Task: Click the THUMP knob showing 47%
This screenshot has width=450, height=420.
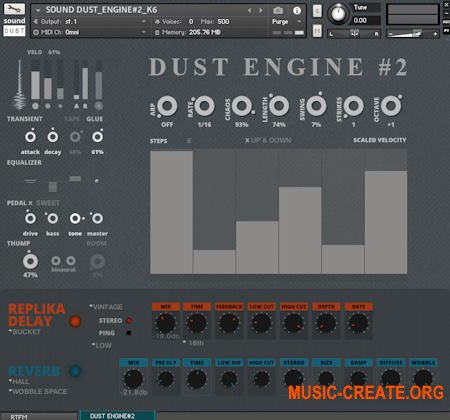Action: [x=30, y=261]
